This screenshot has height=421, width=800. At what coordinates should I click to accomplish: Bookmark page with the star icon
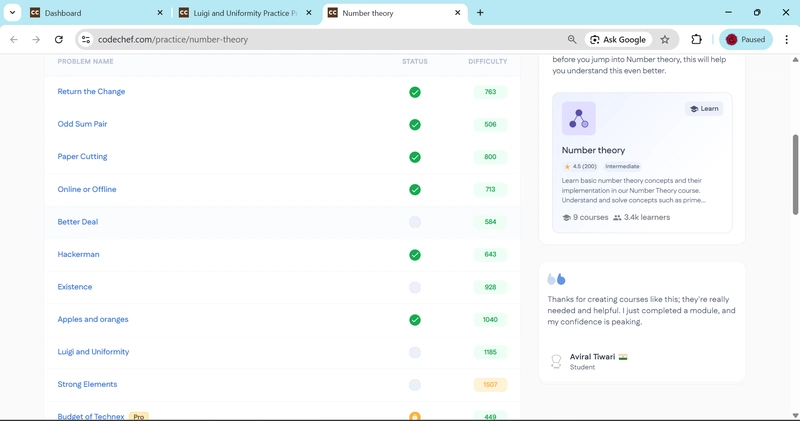point(665,40)
